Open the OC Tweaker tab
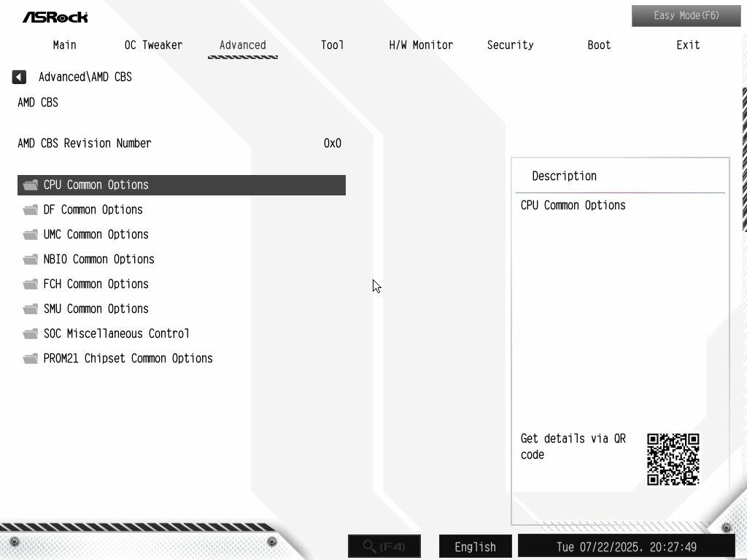This screenshot has height=560, width=747. [153, 45]
